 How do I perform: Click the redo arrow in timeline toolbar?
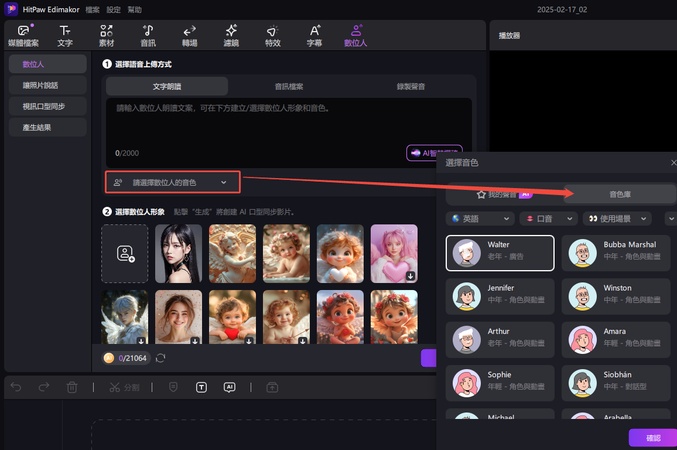pyautogui.click(x=44, y=387)
